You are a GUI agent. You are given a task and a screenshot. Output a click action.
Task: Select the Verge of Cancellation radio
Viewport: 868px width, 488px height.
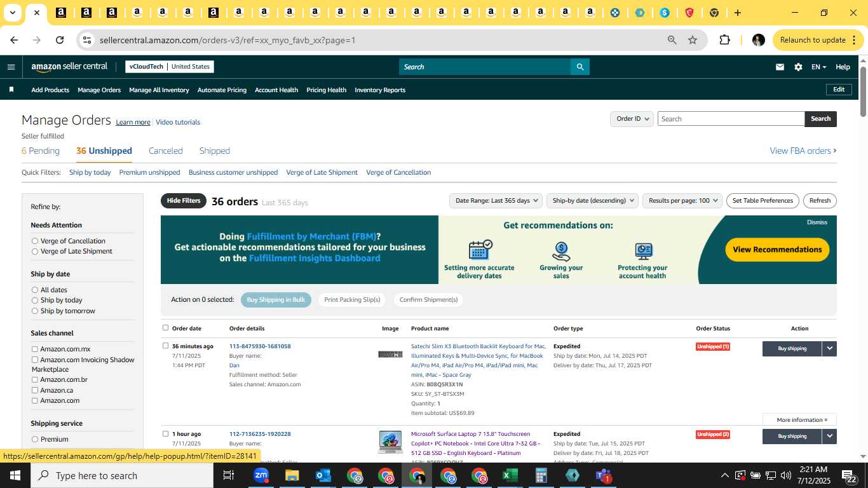pos(35,241)
